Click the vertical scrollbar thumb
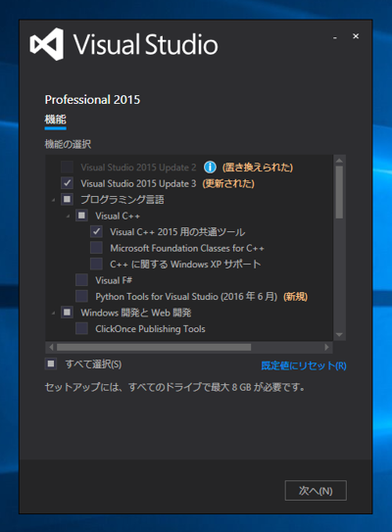 coord(339,192)
